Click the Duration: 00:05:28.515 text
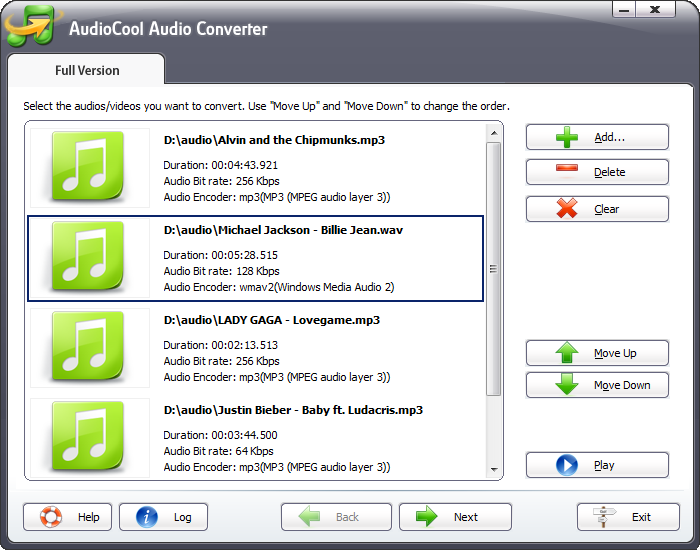This screenshot has width=700, height=550. [x=221, y=255]
